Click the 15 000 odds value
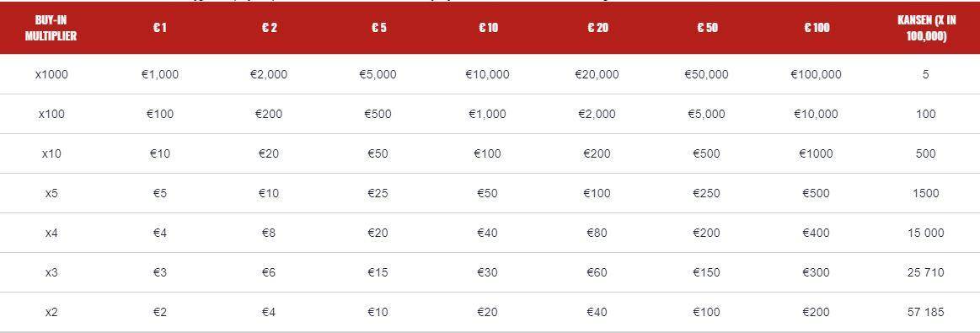980x333 pixels. coord(925,233)
